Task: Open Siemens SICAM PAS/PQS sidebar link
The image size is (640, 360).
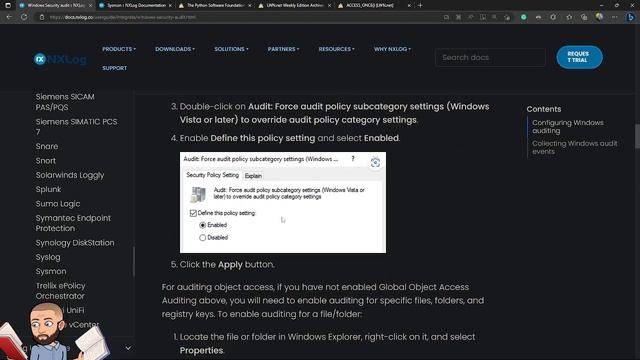Action: click(65, 102)
